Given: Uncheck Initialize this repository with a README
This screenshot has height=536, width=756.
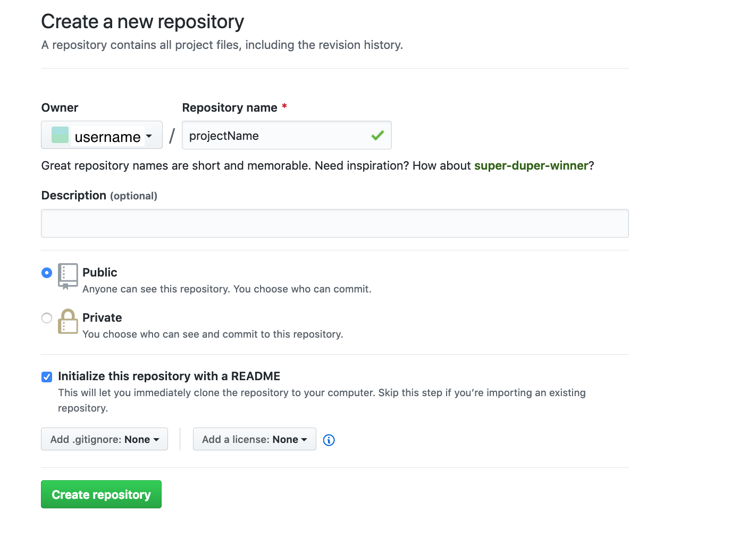Looking at the screenshot, I should tap(47, 377).
